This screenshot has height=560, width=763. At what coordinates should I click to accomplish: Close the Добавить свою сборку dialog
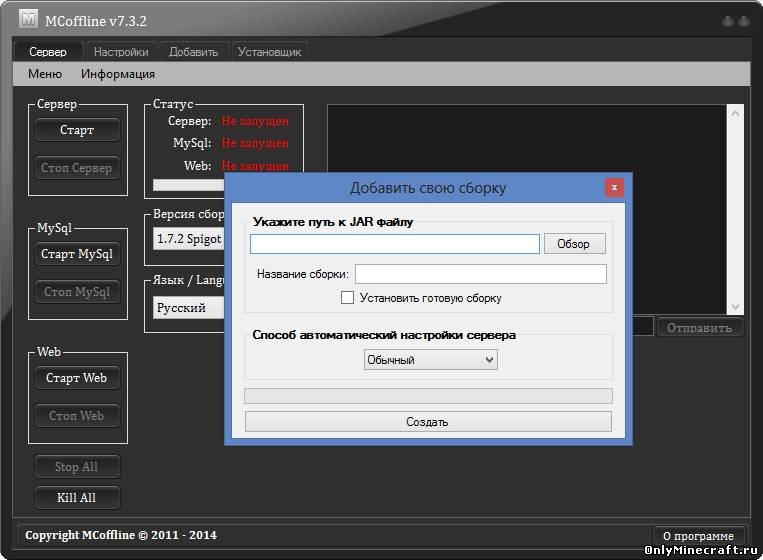click(x=614, y=187)
